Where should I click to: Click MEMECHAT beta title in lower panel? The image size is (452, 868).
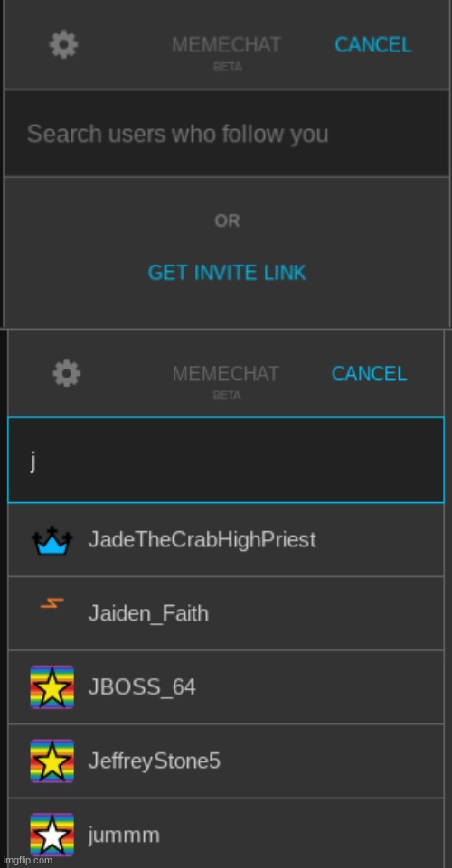pos(226,380)
